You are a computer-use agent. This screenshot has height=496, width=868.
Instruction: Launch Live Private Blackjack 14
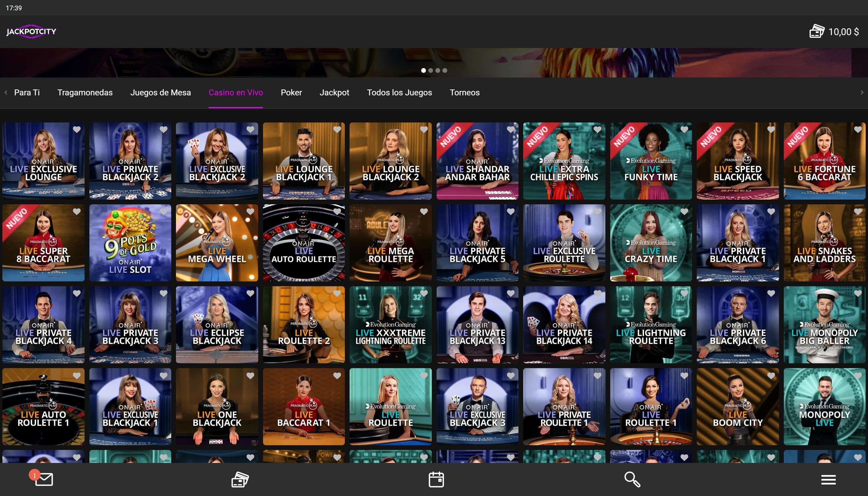click(x=564, y=325)
